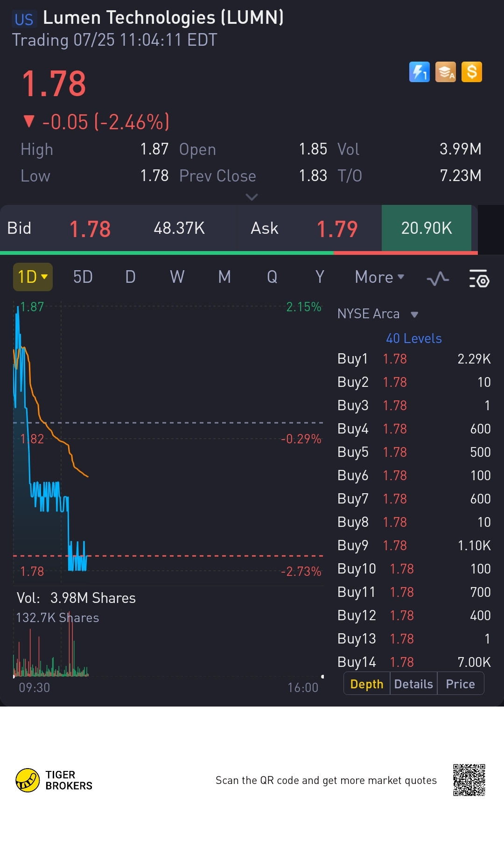Open the NYSE Arca exchange dropdown
The width and height of the screenshot is (504, 854).
pos(378,314)
